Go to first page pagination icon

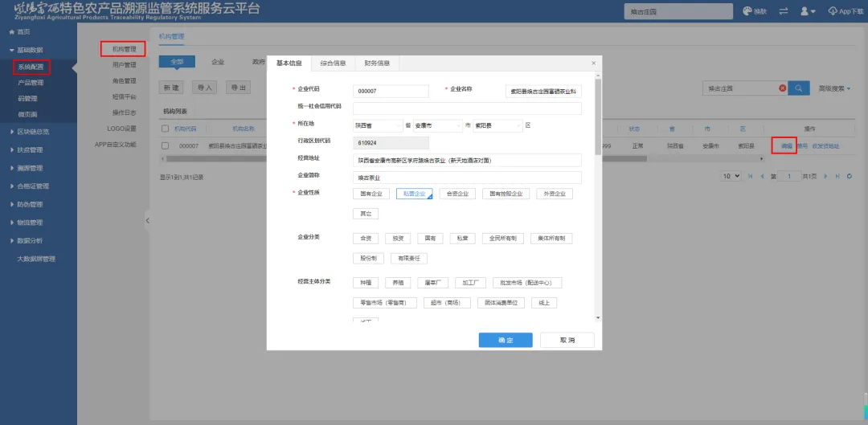point(751,176)
